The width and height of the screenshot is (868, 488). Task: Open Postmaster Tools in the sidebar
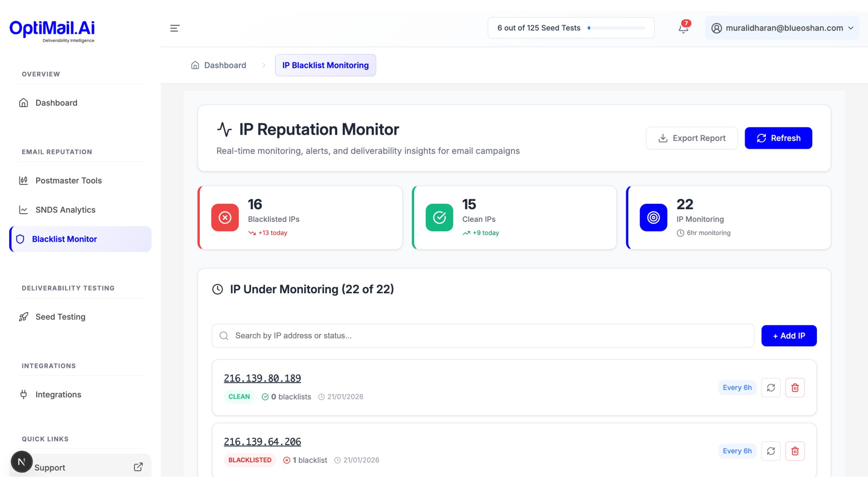68,180
